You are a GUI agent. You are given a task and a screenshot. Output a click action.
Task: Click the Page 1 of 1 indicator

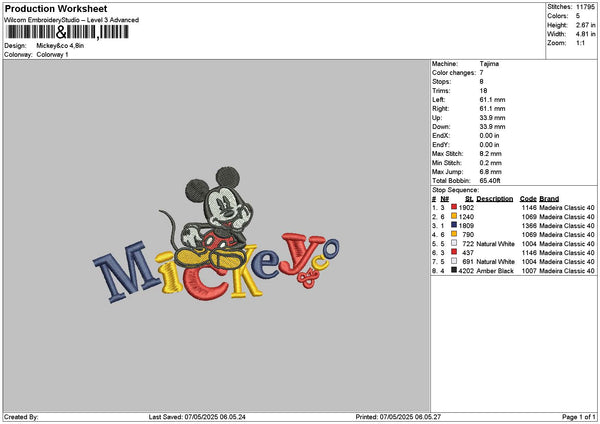579,417
